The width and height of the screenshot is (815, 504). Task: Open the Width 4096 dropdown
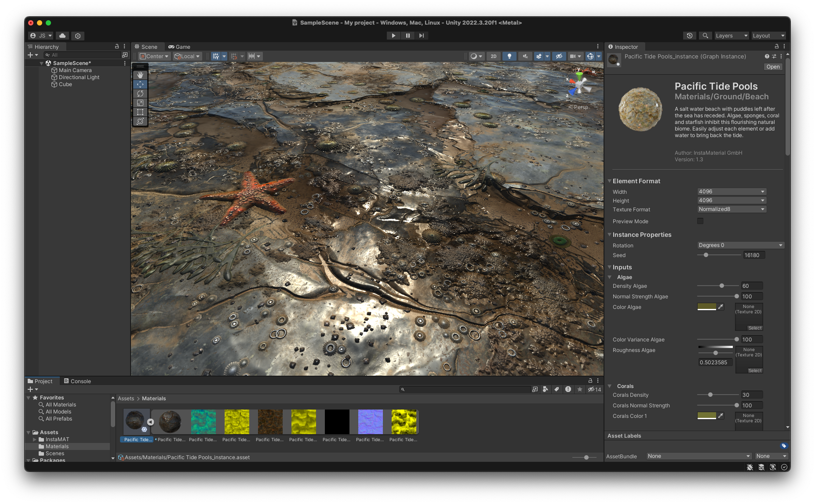(732, 192)
